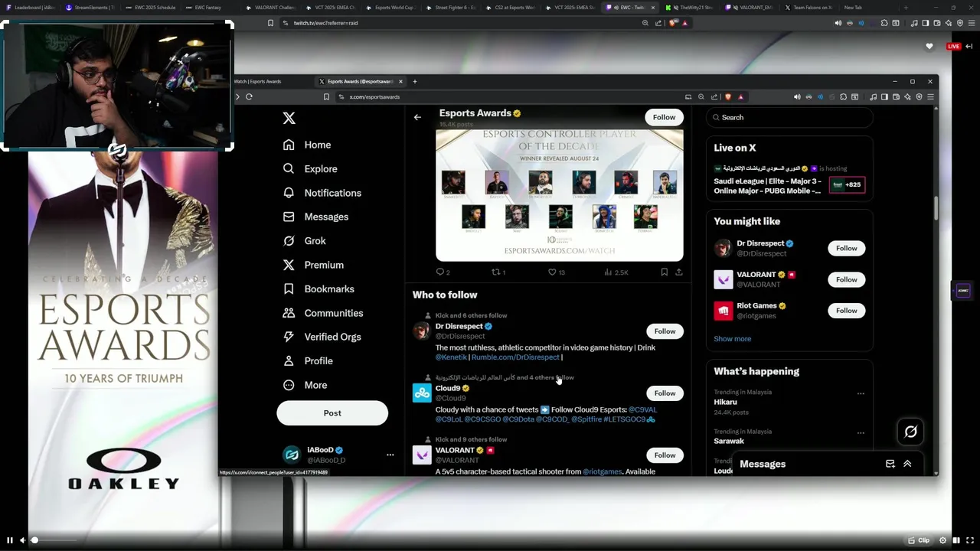
Task: Mute the stream volume icon
Action: click(23, 540)
